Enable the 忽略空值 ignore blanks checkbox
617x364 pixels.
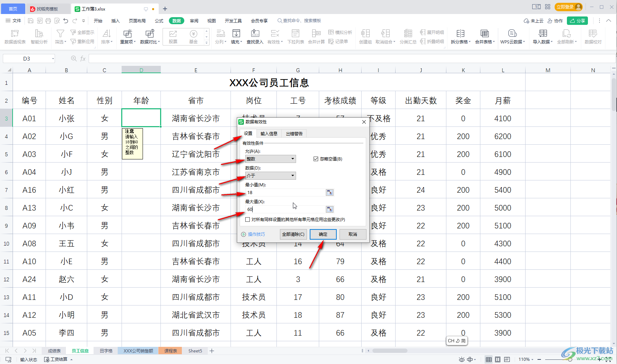pyautogui.click(x=316, y=159)
